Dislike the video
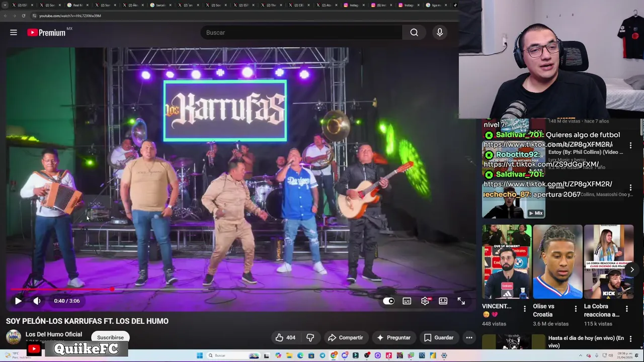This screenshot has width=644, height=362. 310,337
